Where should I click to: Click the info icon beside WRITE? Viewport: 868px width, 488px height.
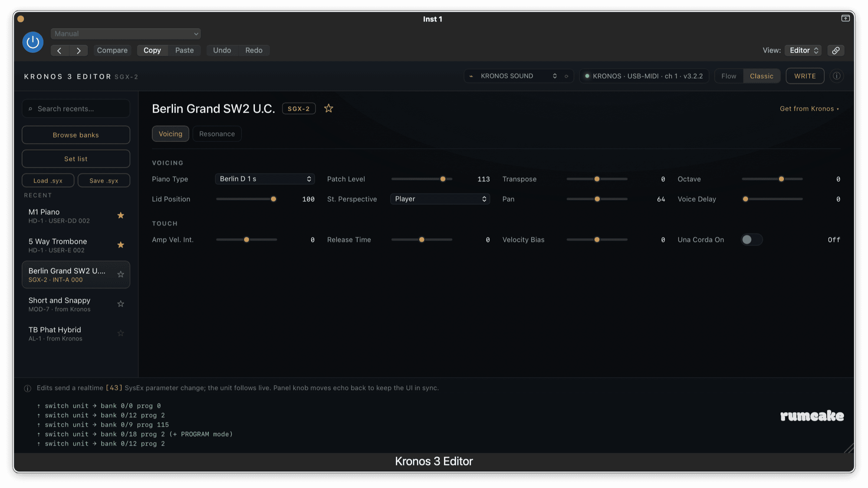pyautogui.click(x=836, y=76)
